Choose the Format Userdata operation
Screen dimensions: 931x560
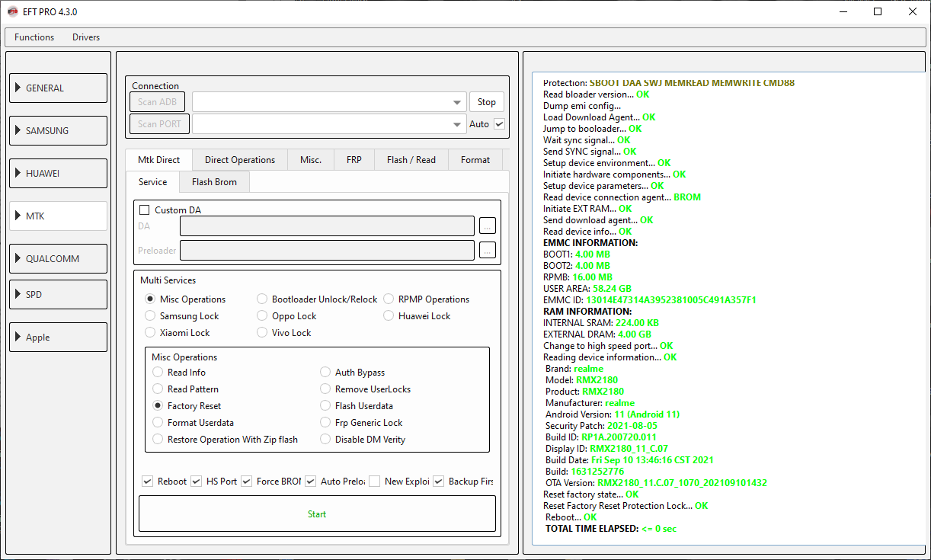(158, 423)
